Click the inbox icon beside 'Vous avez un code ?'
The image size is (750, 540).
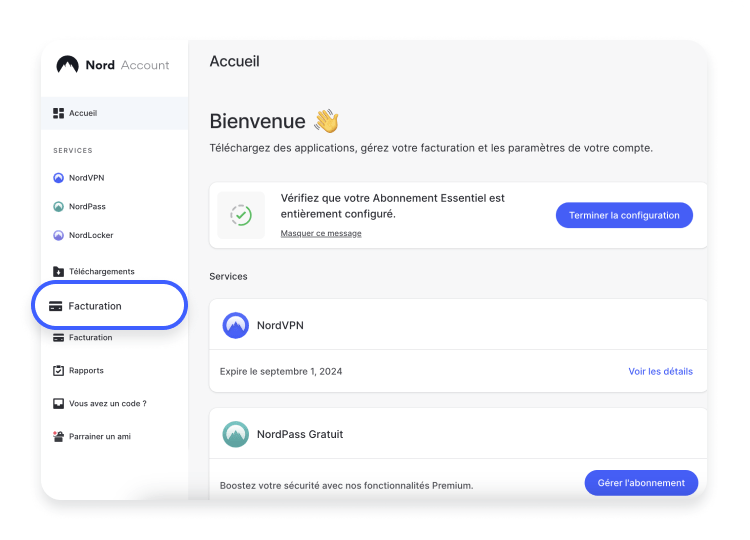[58, 404]
